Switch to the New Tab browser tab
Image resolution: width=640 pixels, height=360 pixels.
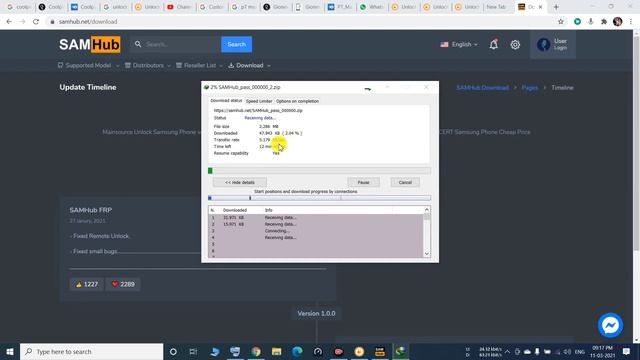tap(496, 7)
